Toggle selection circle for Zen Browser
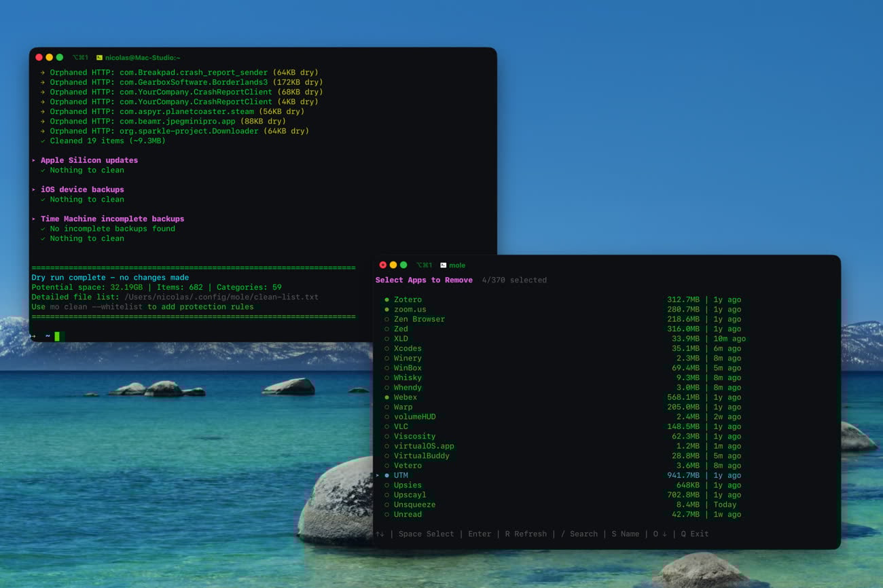 tap(386, 319)
